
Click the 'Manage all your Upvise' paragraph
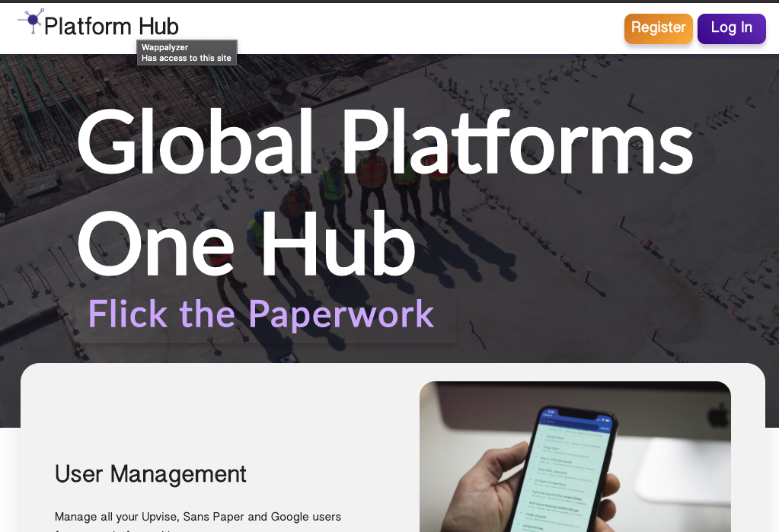[x=198, y=523]
